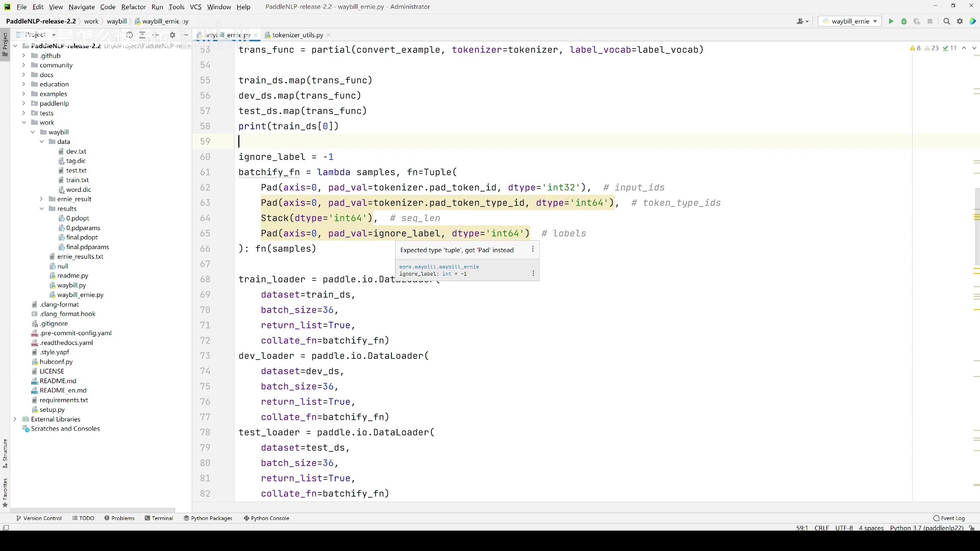Open the Search everywhere icon
This screenshot has width=980, height=551.
click(947, 21)
